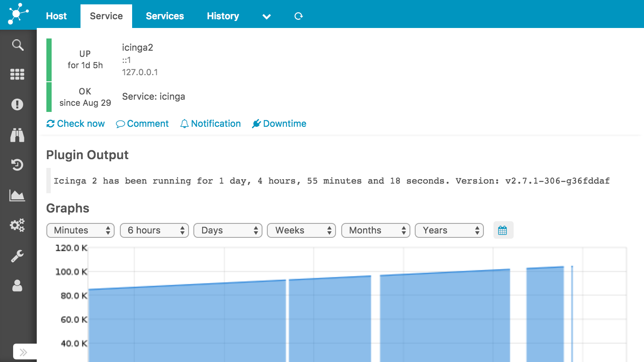Collapse the sidebar with the double-arrow control

coord(24,352)
